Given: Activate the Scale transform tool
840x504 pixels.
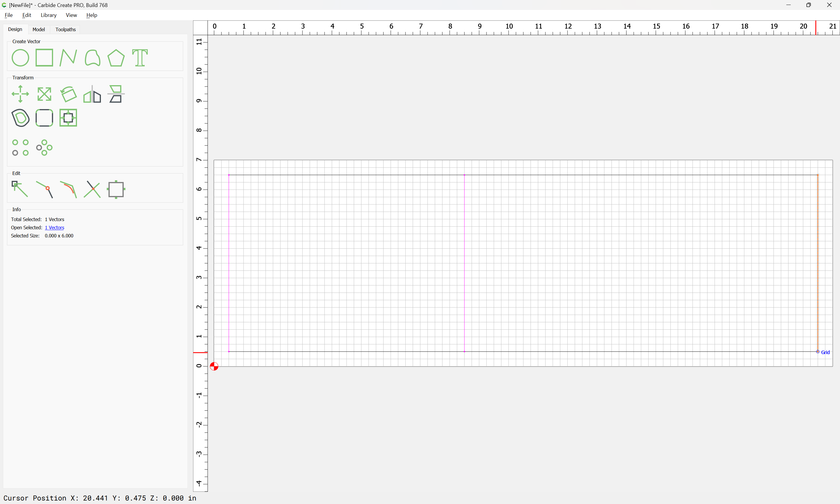Looking at the screenshot, I should click(44, 94).
